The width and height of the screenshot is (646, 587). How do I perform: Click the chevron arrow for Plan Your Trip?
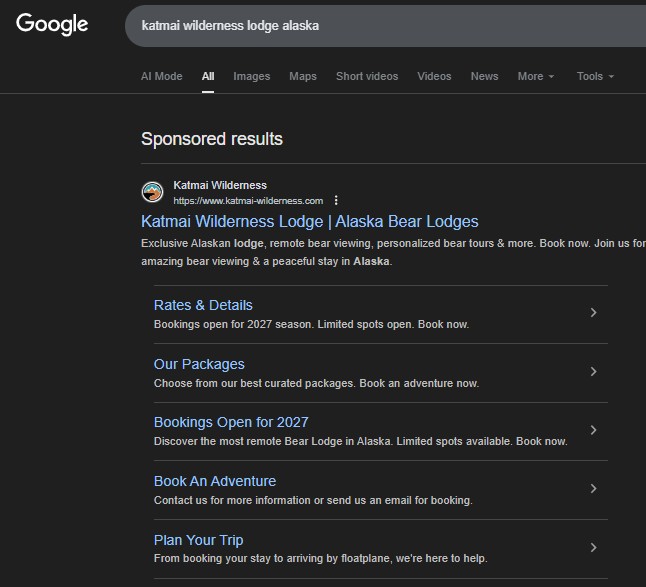593,547
